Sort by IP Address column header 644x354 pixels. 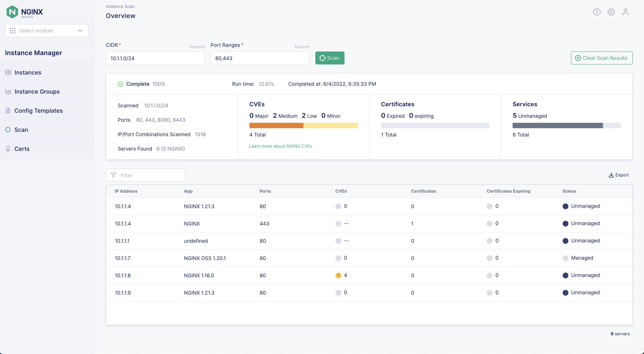click(126, 191)
